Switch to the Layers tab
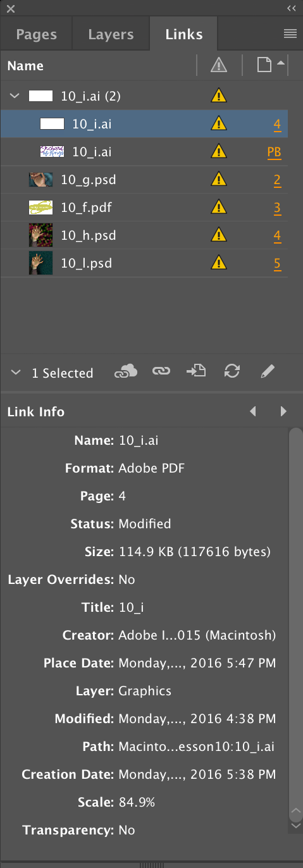The image size is (303, 868). click(x=111, y=35)
